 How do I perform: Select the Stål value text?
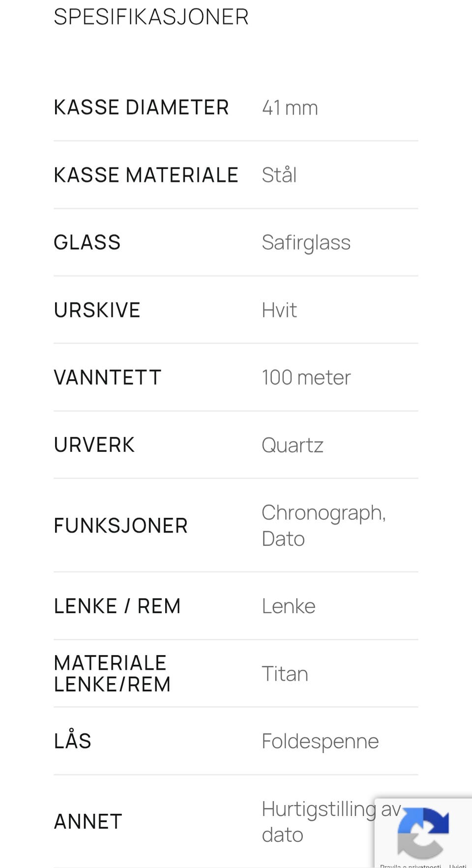(x=279, y=175)
